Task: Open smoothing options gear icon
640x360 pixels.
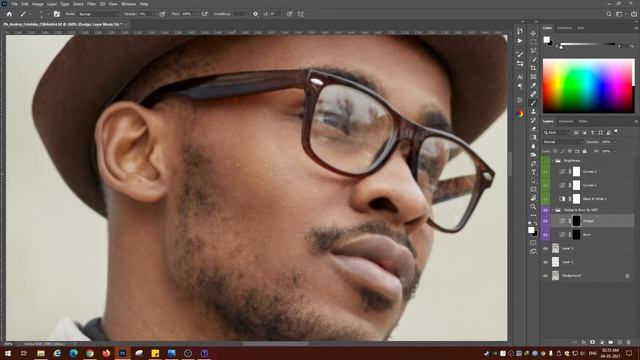Action: point(256,14)
